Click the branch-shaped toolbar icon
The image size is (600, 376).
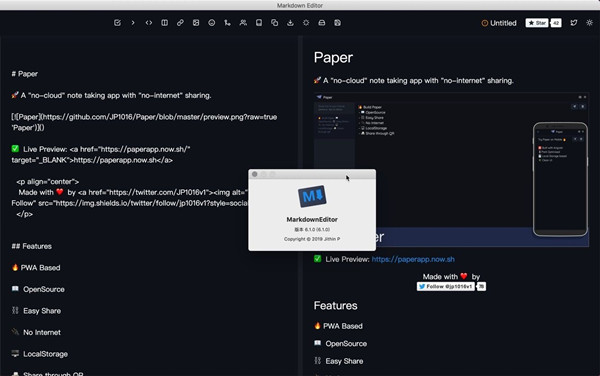point(227,23)
